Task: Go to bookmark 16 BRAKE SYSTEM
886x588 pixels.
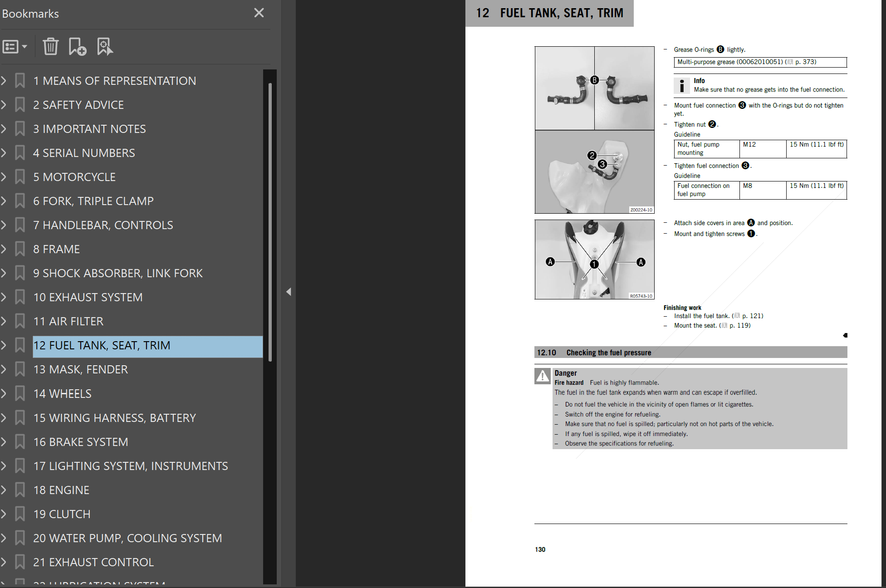Action: pos(81,442)
